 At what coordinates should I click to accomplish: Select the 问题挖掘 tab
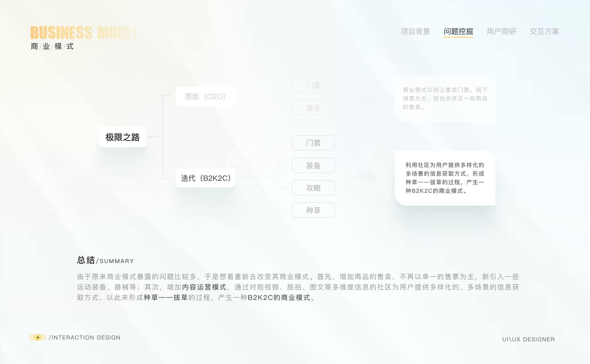click(x=458, y=31)
